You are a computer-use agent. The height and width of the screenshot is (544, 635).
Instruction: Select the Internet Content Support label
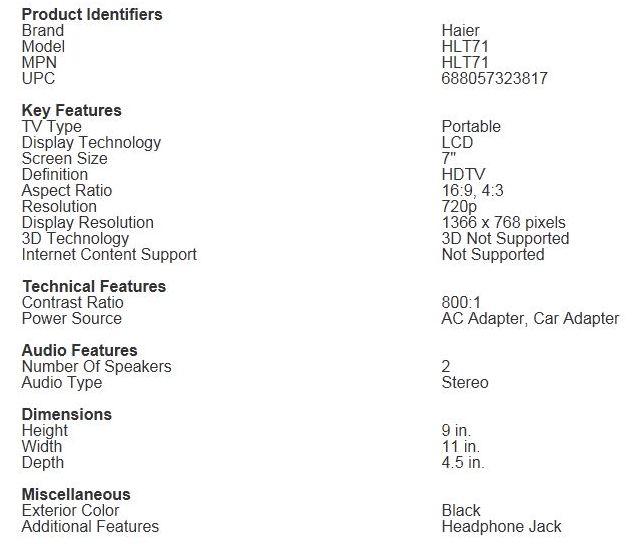[109, 254]
